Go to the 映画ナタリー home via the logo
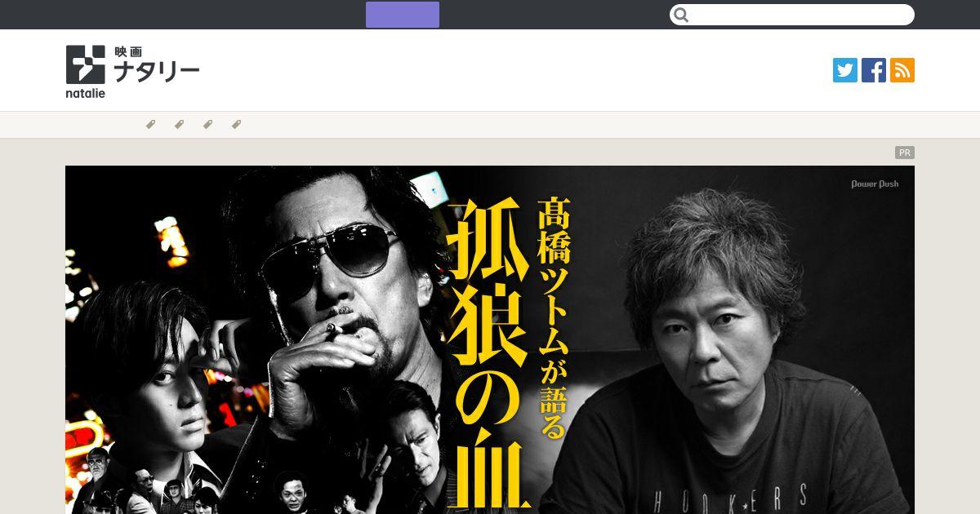The image size is (980, 514). pyautogui.click(x=133, y=72)
